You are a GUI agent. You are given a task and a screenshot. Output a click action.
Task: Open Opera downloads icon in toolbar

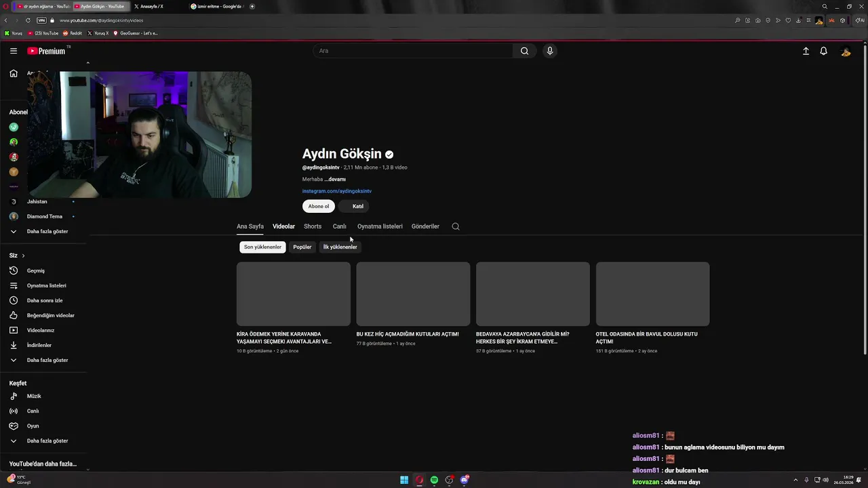[x=798, y=20]
